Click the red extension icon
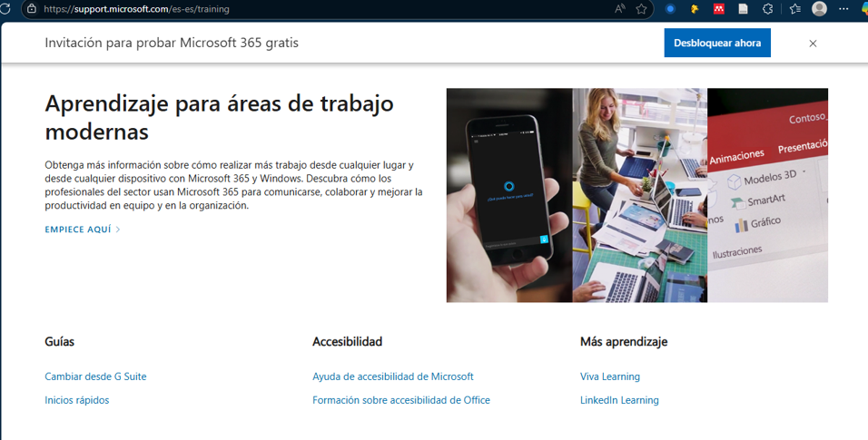Image resolution: width=868 pixels, height=440 pixels. 718,9
